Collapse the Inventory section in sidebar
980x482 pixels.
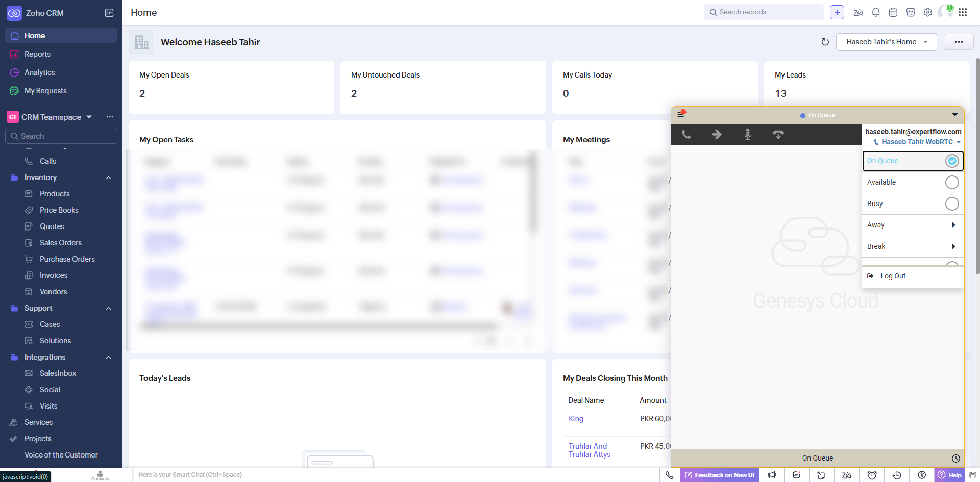[x=108, y=177]
